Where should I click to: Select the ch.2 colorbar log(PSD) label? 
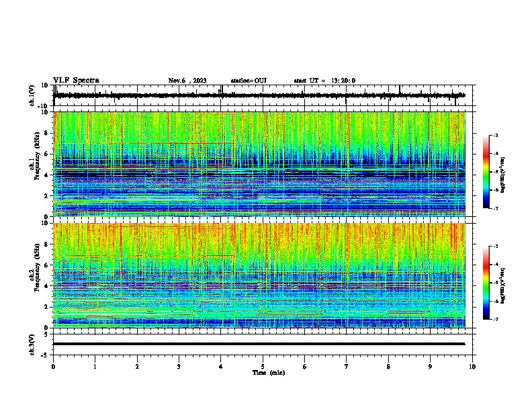[x=503, y=285]
